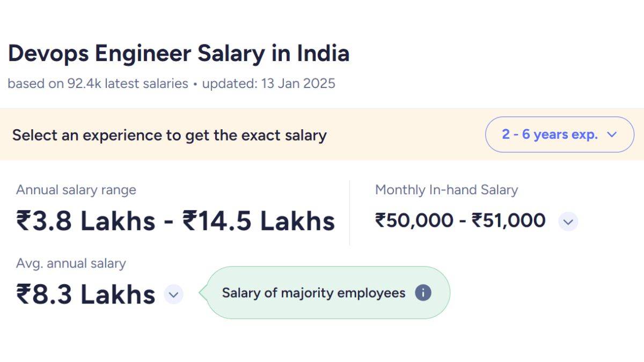This screenshot has width=644, height=362.
Task: Expand the Monthly In-hand Salary chevron
Action: pyautogui.click(x=568, y=221)
